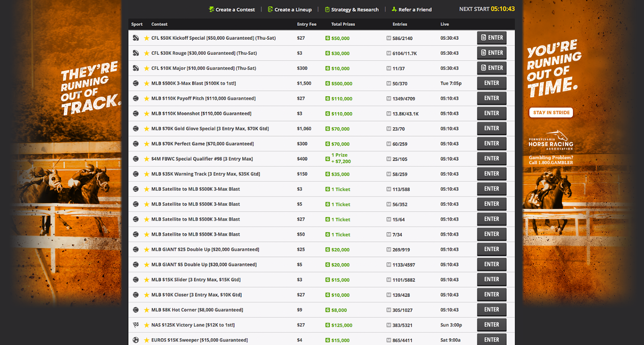Click the 'Sun 3:00p' live start time

451,325
